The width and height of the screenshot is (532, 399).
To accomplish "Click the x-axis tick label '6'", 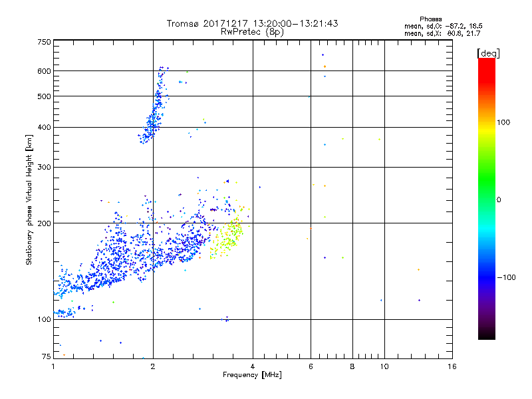I will tap(311, 366).
